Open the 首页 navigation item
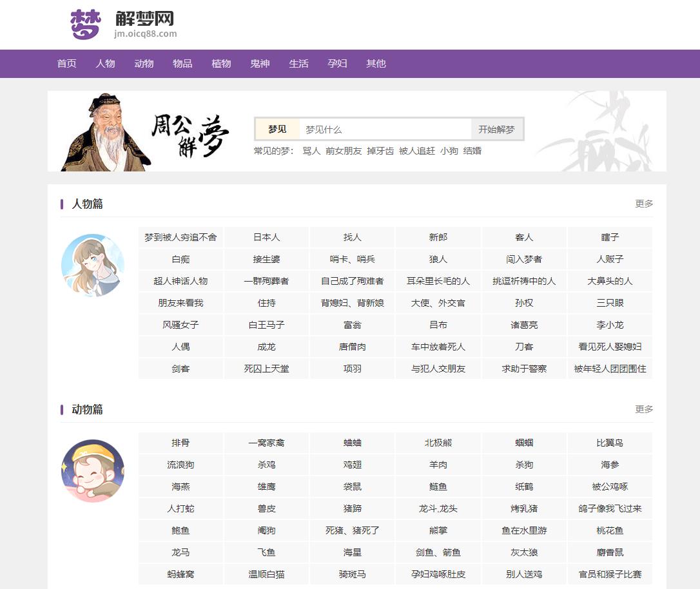Viewport: 700px width, 589px height. point(66,63)
